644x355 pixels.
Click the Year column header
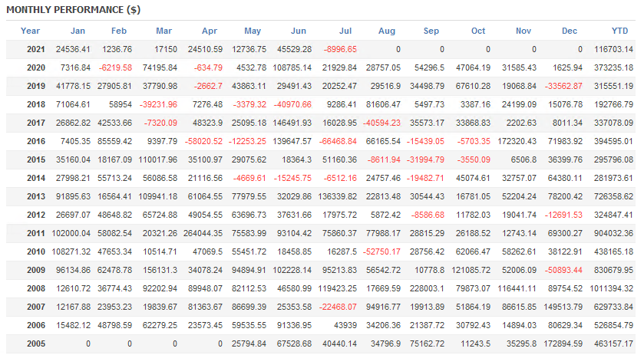click(31, 31)
